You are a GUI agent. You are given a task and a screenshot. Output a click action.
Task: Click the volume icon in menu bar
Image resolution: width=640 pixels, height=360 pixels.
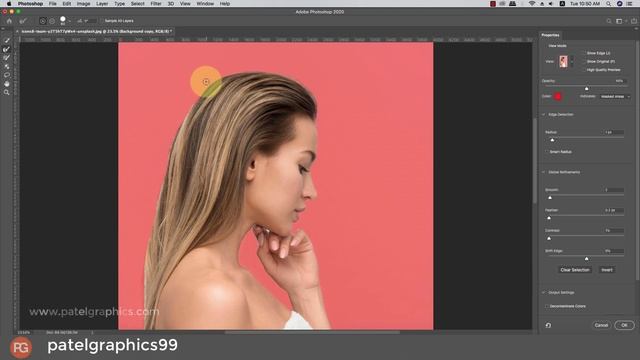pos(551,4)
